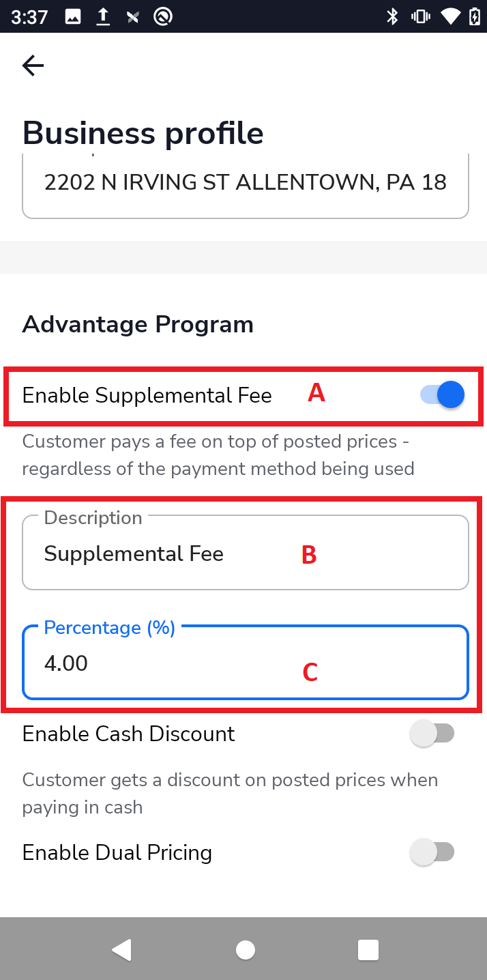Tap the Enable Supplemental Fee label
487x980 pixels.
click(147, 395)
